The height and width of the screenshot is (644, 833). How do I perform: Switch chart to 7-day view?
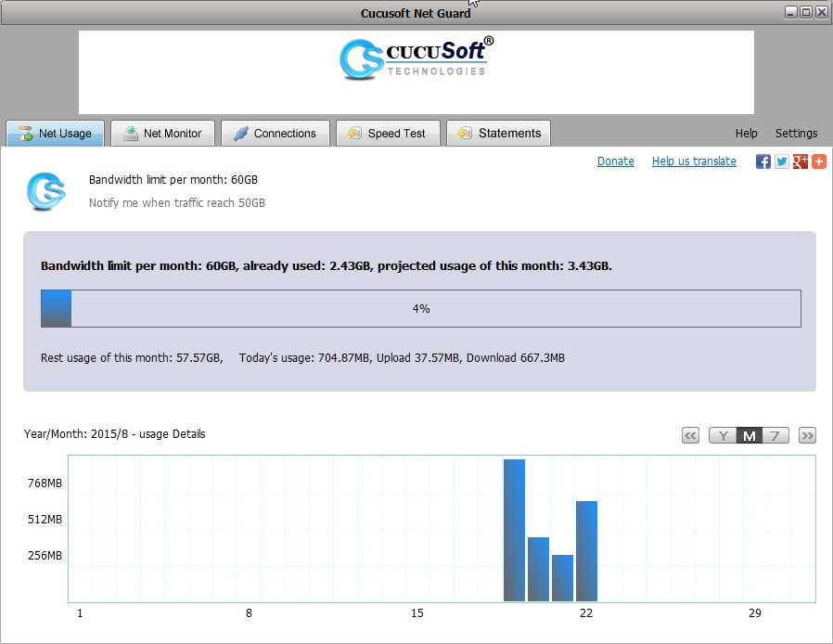click(773, 434)
